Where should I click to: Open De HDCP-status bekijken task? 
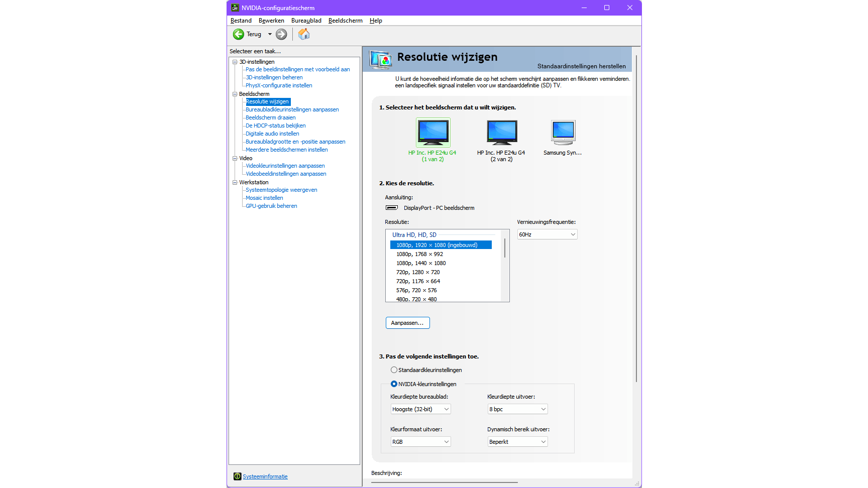275,126
